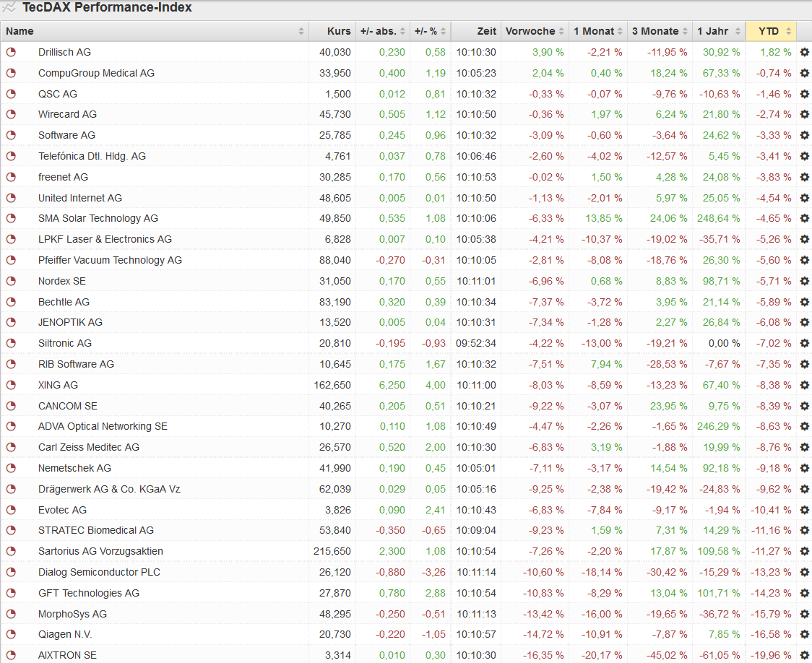812x663 pixels.
Task: Click the chart icon beside TecDAX Performance-Index title
Action: 9,7
